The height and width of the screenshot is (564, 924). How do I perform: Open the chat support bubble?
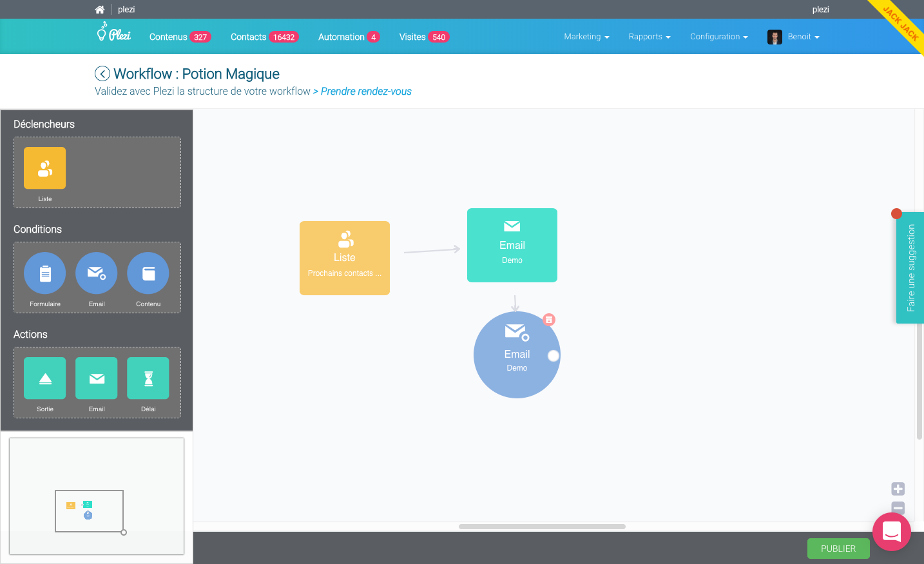[892, 532]
